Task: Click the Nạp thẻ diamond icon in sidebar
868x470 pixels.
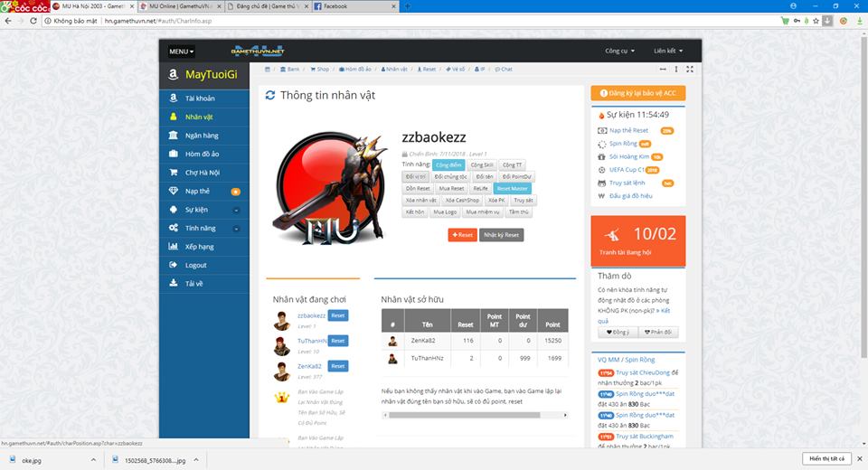Action: [174, 191]
